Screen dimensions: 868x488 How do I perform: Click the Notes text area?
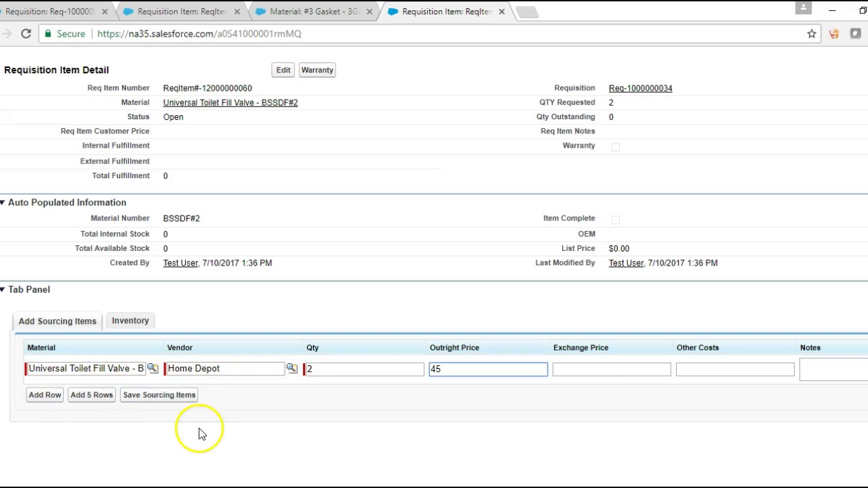tap(833, 370)
